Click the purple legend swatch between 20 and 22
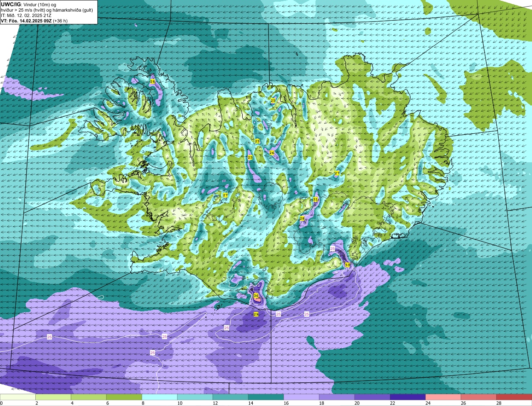Screen dimensions: 532x406 pyautogui.click(x=372, y=397)
